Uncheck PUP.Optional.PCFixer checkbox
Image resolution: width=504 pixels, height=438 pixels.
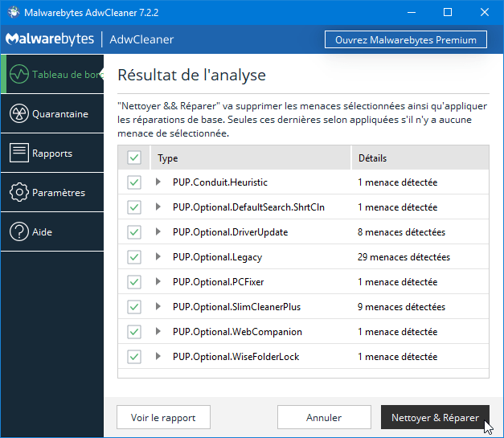coord(134,282)
